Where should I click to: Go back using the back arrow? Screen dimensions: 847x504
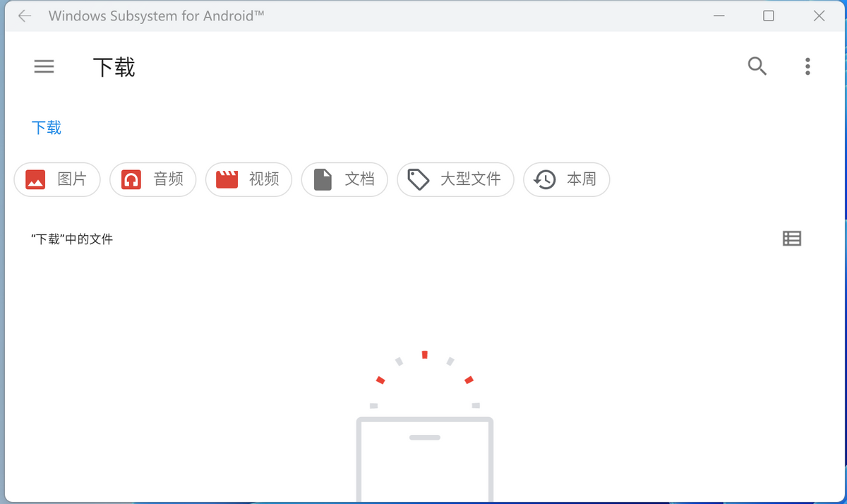(24, 16)
